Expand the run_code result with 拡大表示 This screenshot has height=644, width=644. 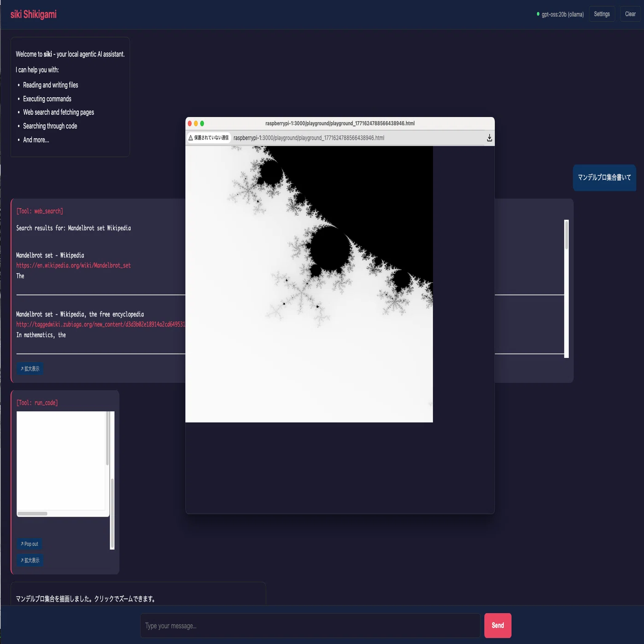pos(30,561)
